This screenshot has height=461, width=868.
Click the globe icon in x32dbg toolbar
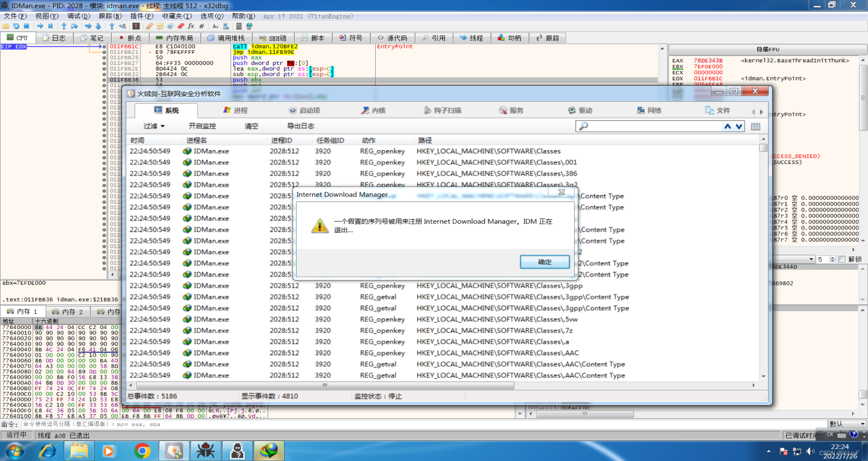pyautogui.click(x=249, y=26)
